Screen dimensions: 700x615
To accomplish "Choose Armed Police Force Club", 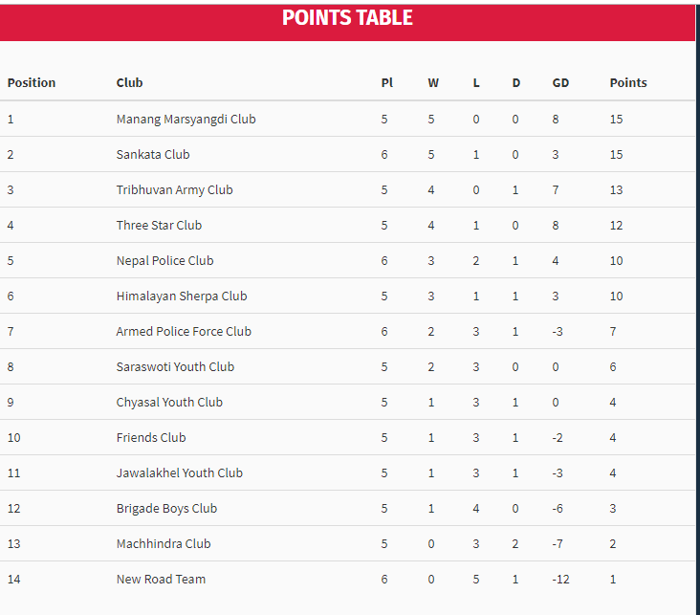I will (184, 332).
